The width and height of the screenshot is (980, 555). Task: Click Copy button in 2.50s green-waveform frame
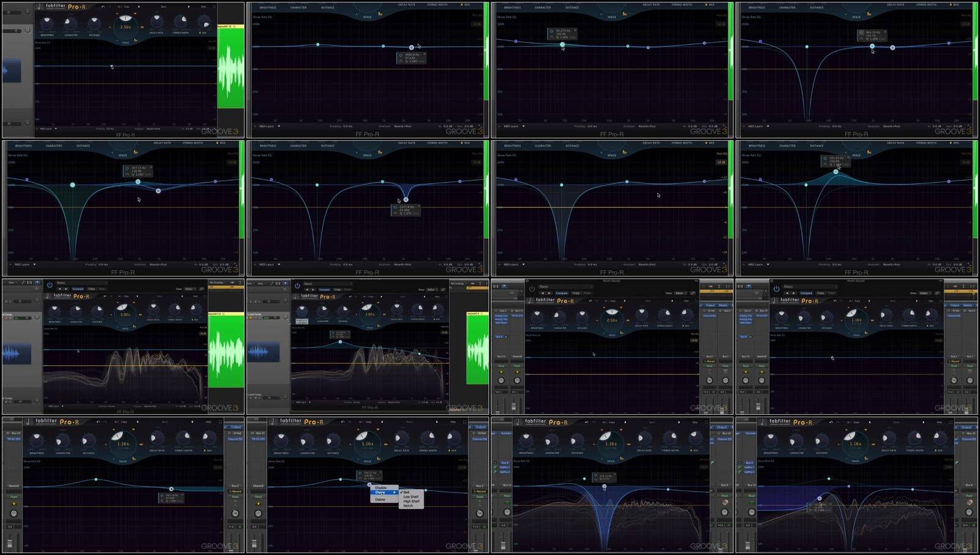127,7
